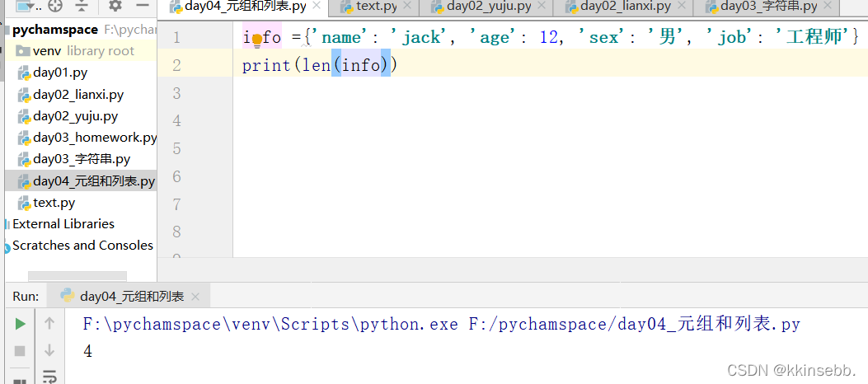The width and height of the screenshot is (868, 384).
Task: Click the Project panel horizontal scrollbar
Action: [77, 276]
